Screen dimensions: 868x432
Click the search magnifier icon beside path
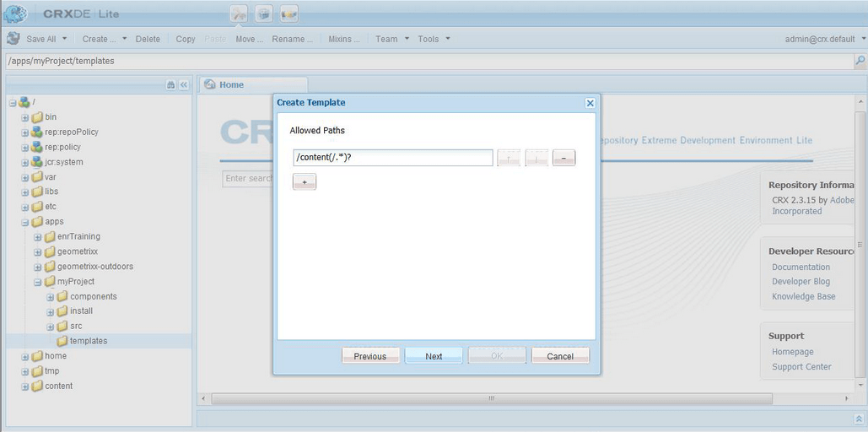(x=860, y=61)
